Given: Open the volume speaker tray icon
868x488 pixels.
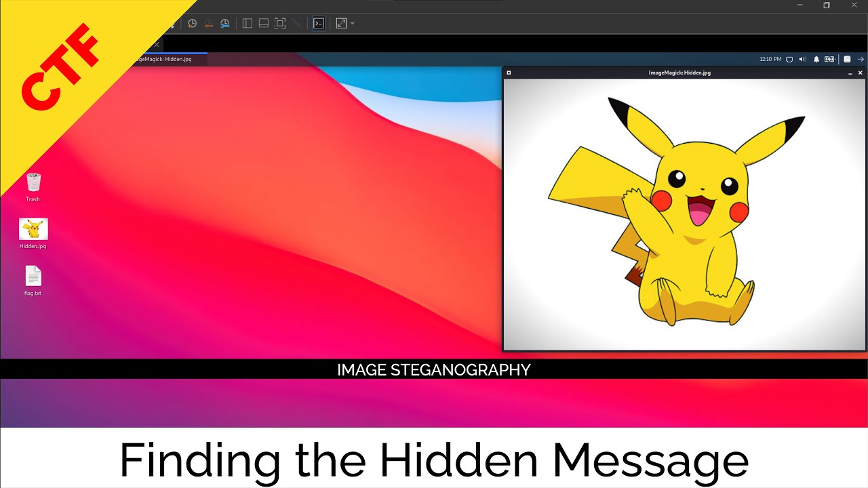Looking at the screenshot, I should point(803,59).
